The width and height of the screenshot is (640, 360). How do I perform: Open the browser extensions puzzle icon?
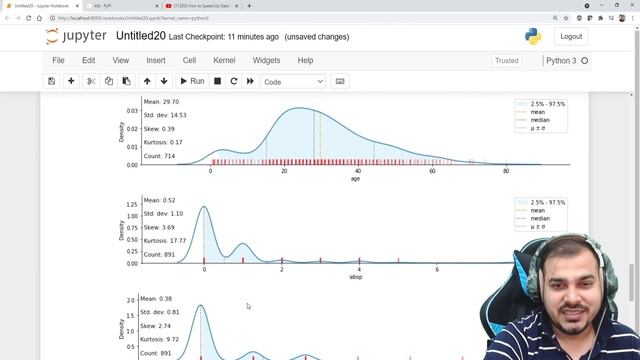(x=600, y=18)
